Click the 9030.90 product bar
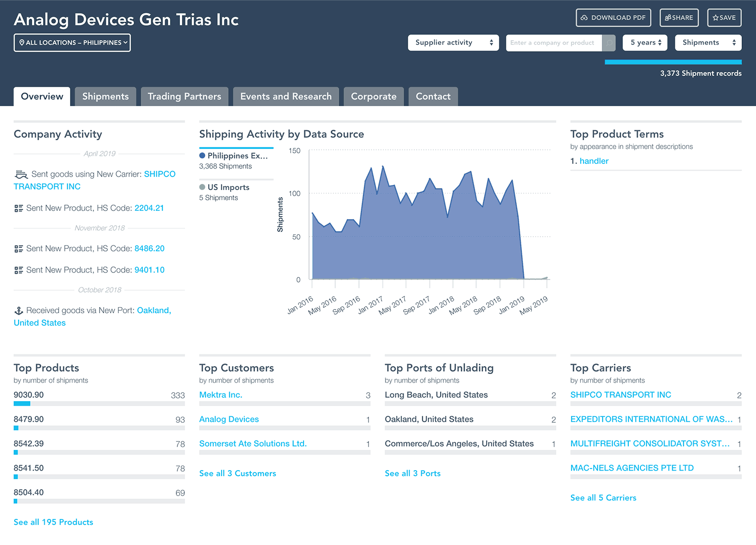The width and height of the screenshot is (756, 545). pos(99,404)
